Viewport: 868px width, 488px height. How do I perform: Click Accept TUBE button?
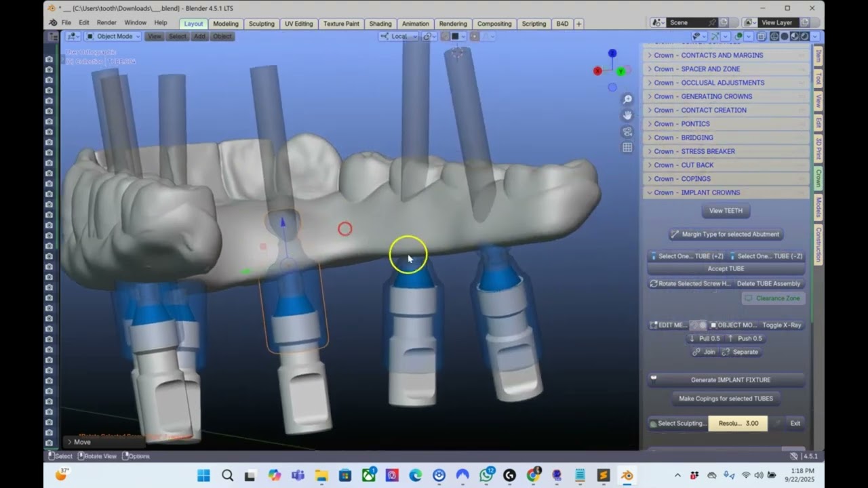pyautogui.click(x=726, y=269)
